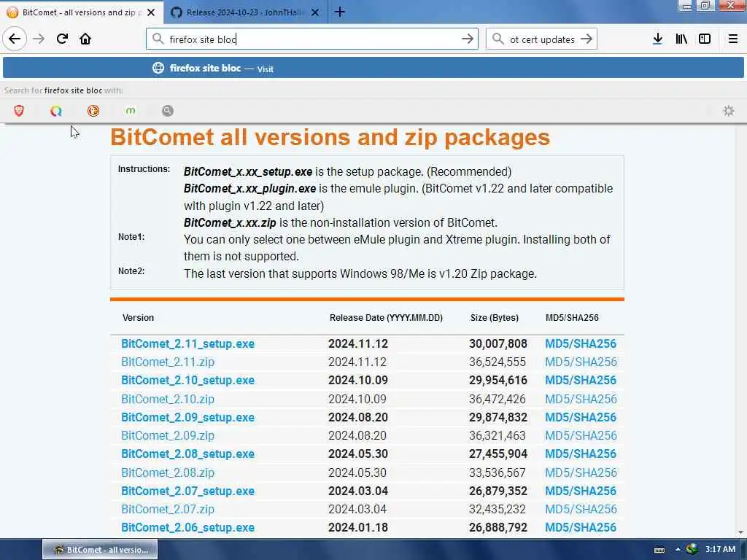747x560 pixels.
Task: Go back using the back arrow
Action: 15,39
